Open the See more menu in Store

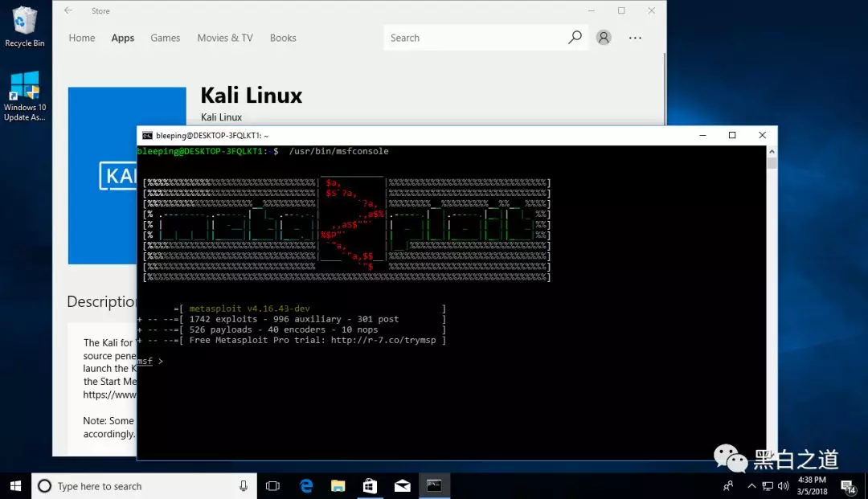click(x=635, y=38)
